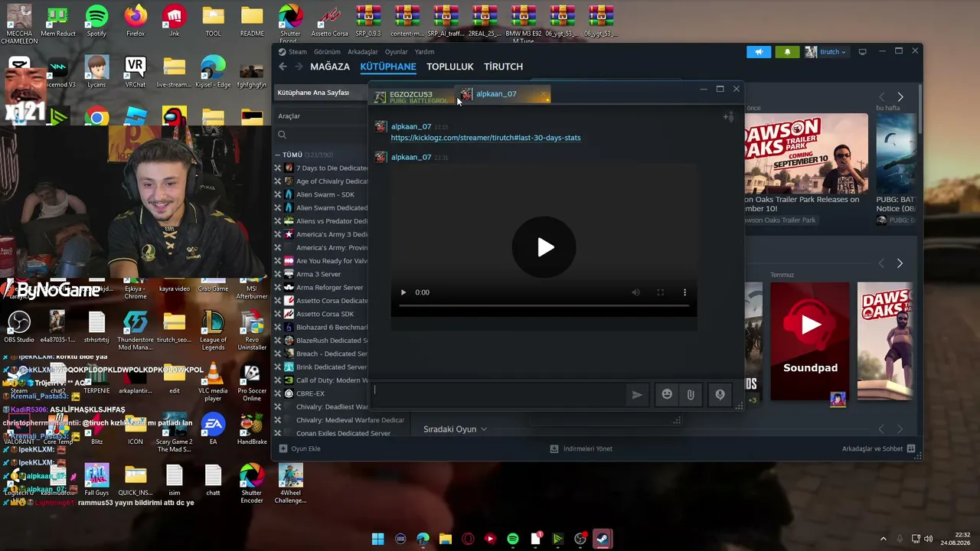Play the video sent by alpkaan_07

pyautogui.click(x=544, y=247)
